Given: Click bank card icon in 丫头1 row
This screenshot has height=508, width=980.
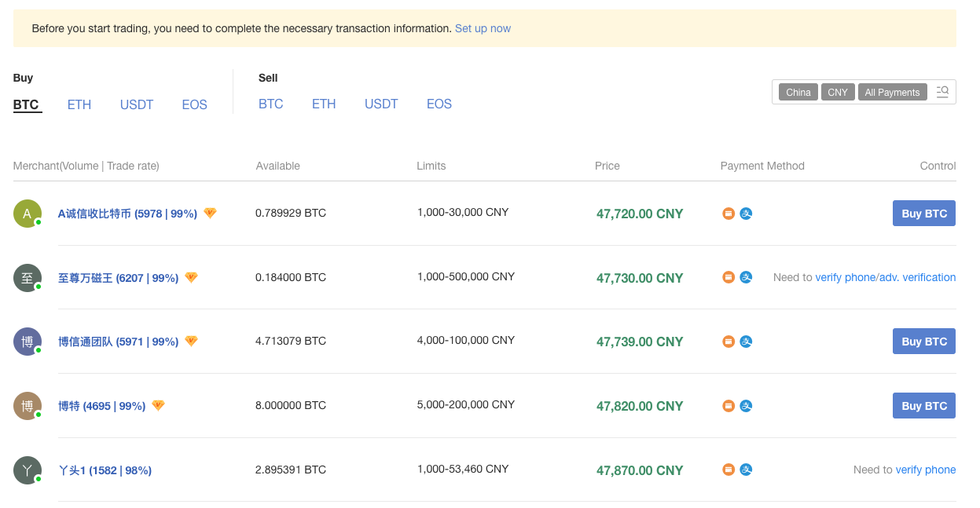Looking at the screenshot, I should point(729,470).
